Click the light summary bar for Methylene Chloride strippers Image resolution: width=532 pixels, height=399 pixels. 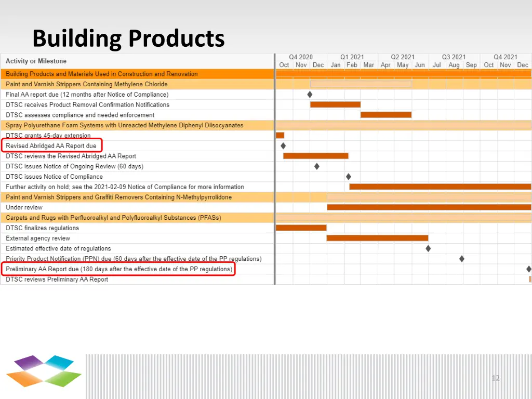(361, 84)
